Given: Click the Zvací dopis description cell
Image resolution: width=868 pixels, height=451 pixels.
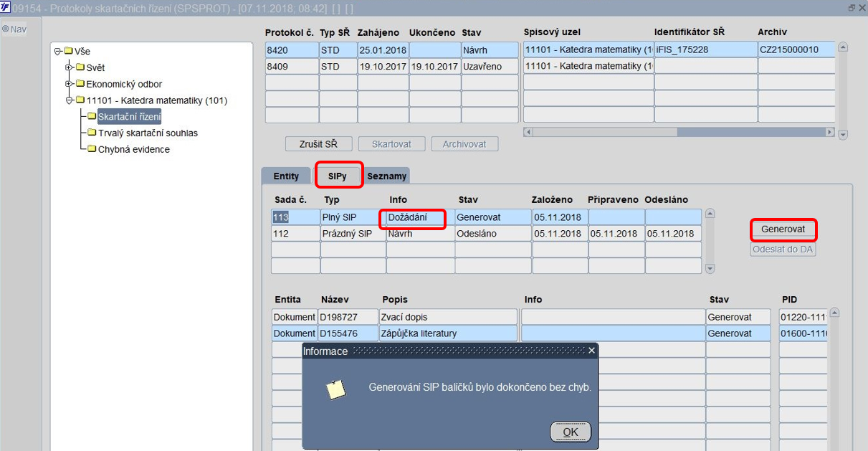Looking at the screenshot, I should coord(448,316).
